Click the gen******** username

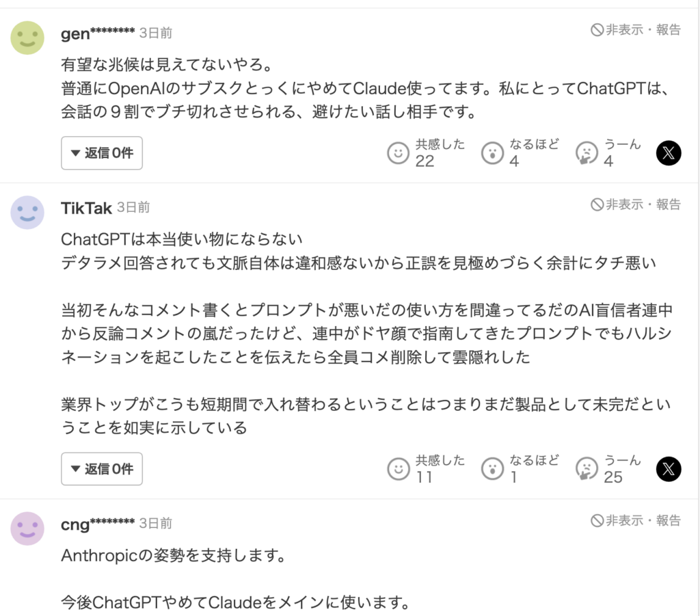click(x=98, y=33)
